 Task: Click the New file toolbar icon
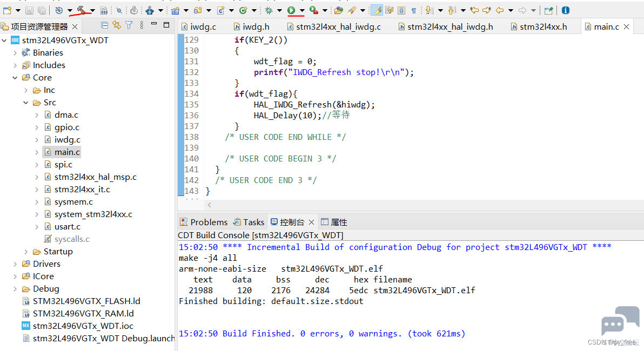7,10
